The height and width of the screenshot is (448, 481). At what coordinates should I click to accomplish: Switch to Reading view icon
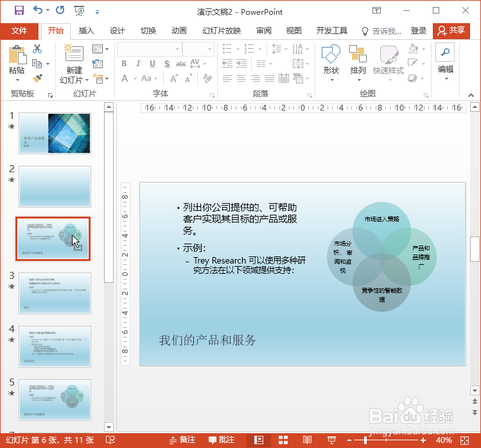[x=307, y=440]
